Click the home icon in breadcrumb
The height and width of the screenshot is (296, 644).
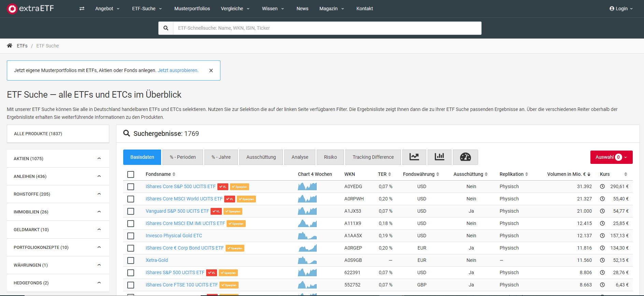point(10,45)
